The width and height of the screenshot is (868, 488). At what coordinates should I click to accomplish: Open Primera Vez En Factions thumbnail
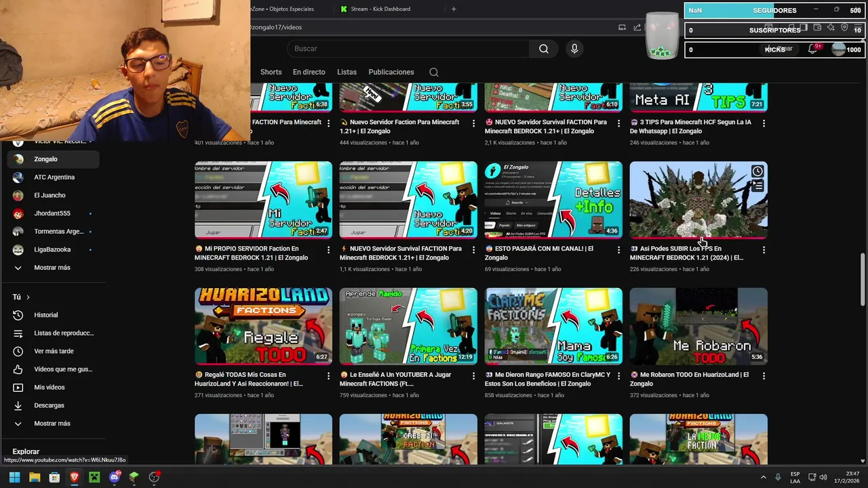tap(408, 326)
